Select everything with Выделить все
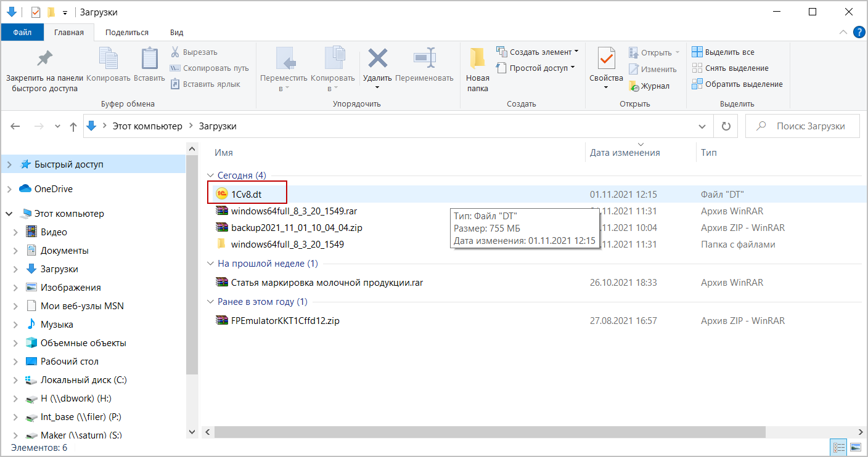868x457 pixels. (x=723, y=52)
